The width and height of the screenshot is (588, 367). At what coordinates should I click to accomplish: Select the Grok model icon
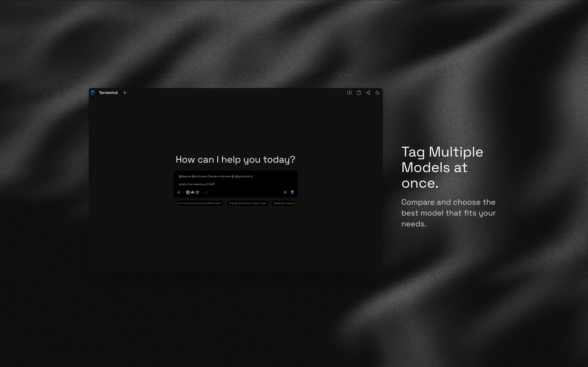[x=197, y=192]
